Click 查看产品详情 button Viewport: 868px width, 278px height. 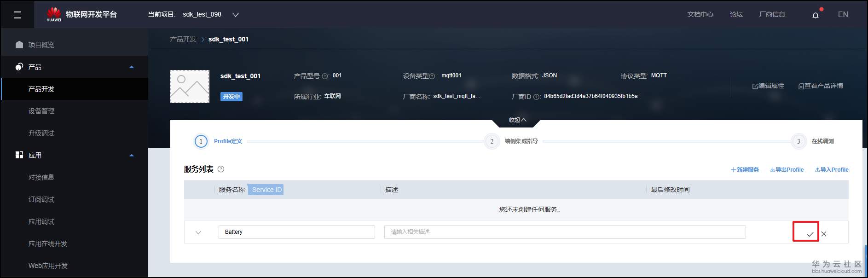coord(821,86)
